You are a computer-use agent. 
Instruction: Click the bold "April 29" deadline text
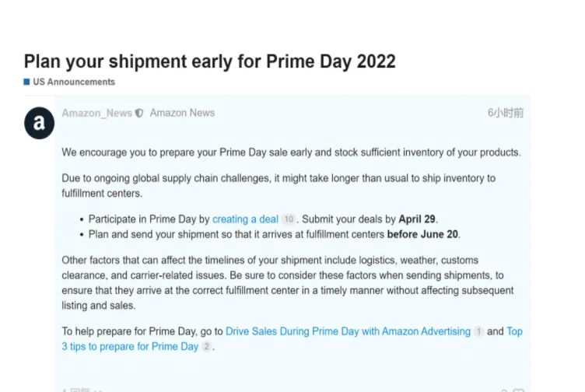coord(417,219)
